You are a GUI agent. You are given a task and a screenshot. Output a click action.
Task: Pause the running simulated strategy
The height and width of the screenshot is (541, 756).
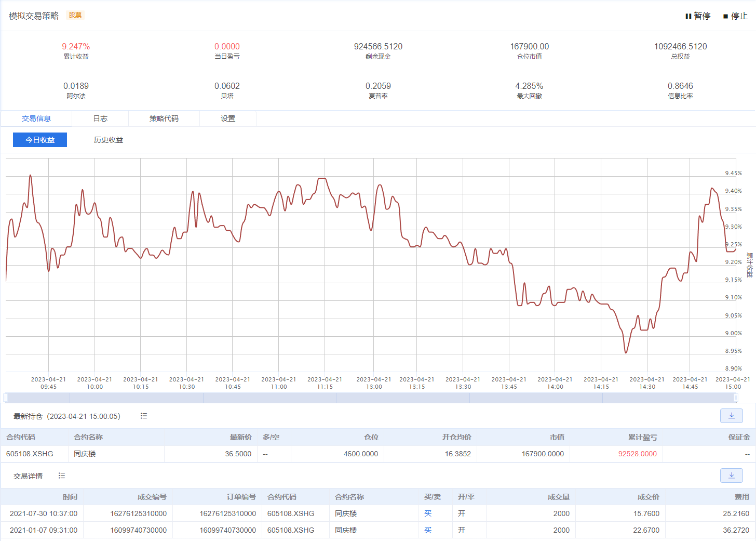[697, 16]
